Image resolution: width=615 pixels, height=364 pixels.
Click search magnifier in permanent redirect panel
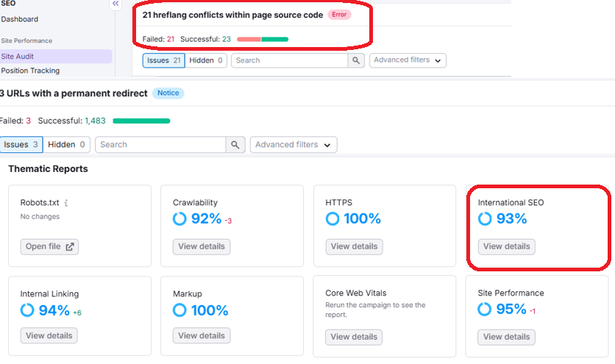pos(235,145)
